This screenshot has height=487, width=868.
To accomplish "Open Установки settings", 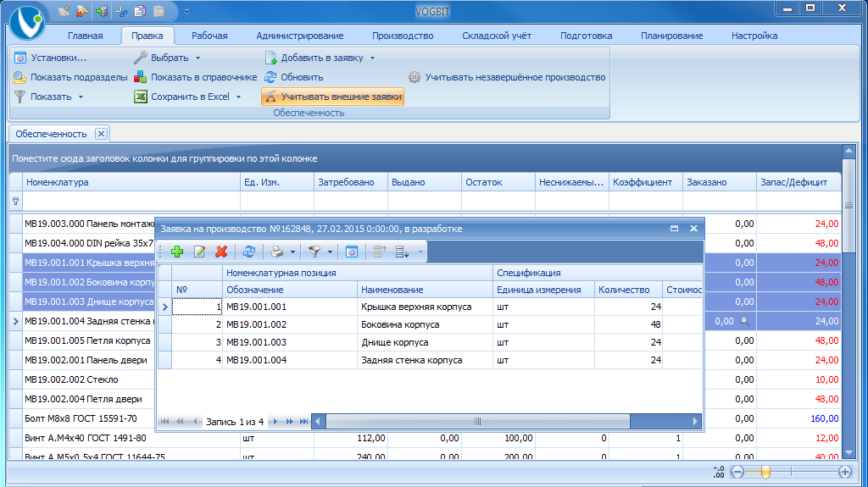I will coord(50,58).
